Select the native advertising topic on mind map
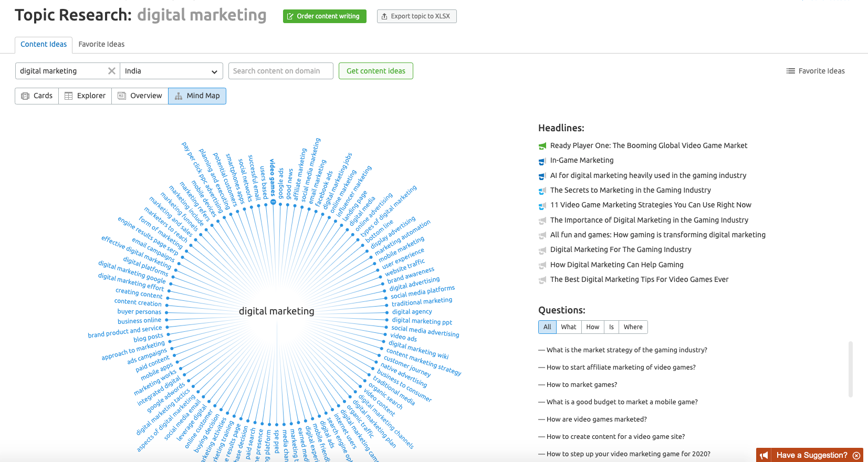 pos(403,375)
